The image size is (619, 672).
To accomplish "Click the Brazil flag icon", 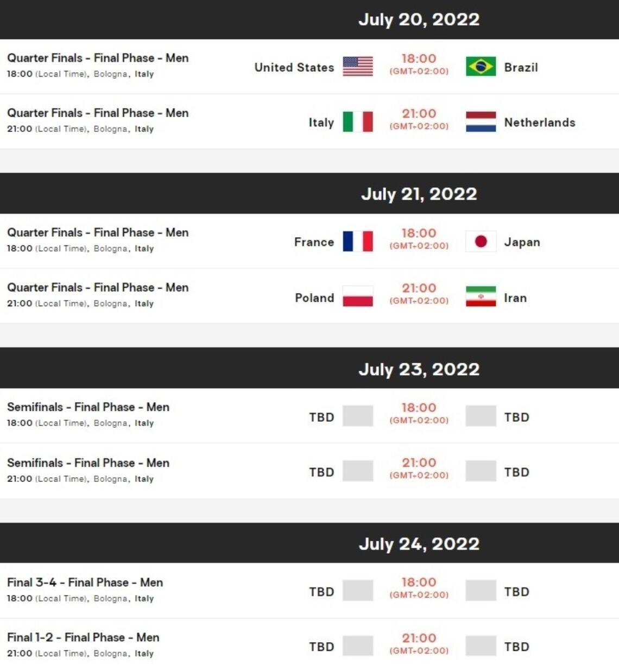I will pyautogui.click(x=481, y=67).
